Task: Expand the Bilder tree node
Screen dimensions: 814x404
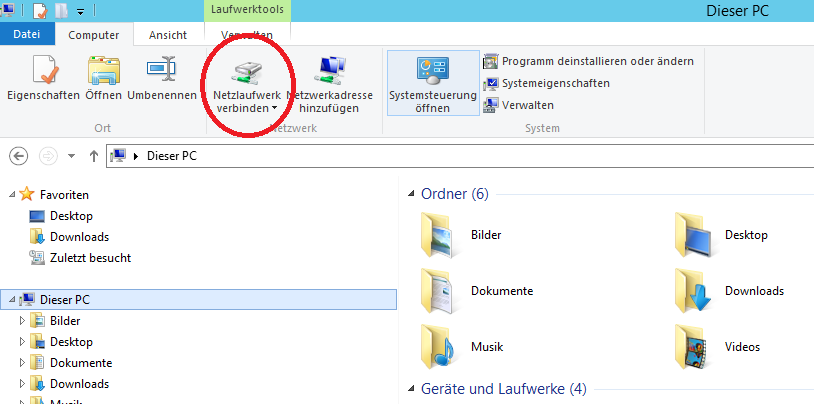Action: [22, 321]
